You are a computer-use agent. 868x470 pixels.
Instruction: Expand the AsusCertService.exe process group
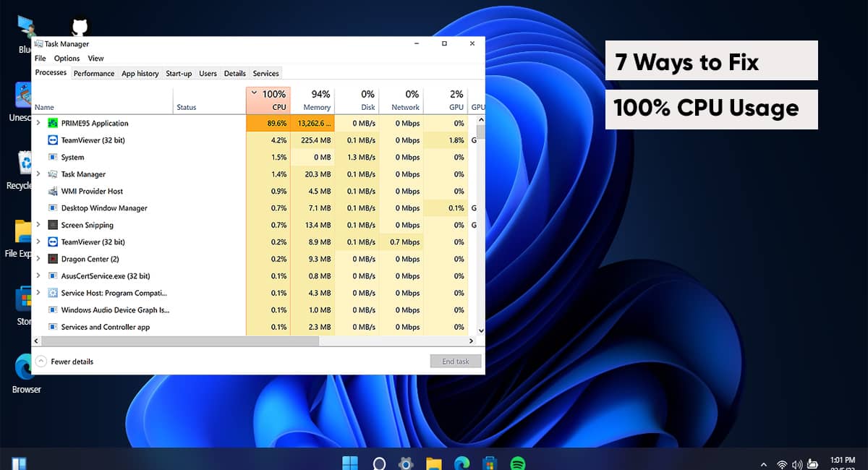(38, 276)
